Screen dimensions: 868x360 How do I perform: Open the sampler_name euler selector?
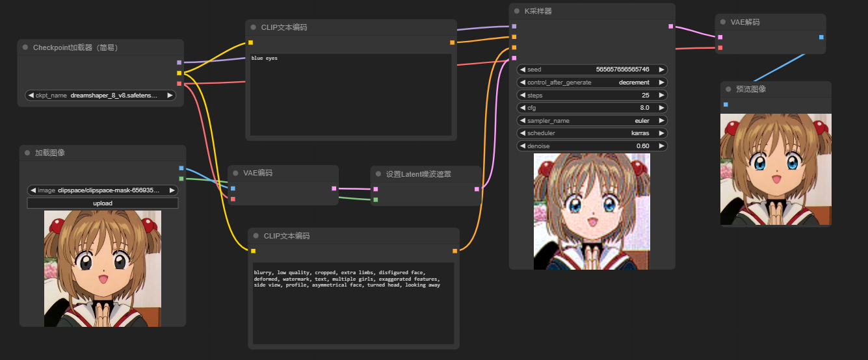tap(592, 121)
